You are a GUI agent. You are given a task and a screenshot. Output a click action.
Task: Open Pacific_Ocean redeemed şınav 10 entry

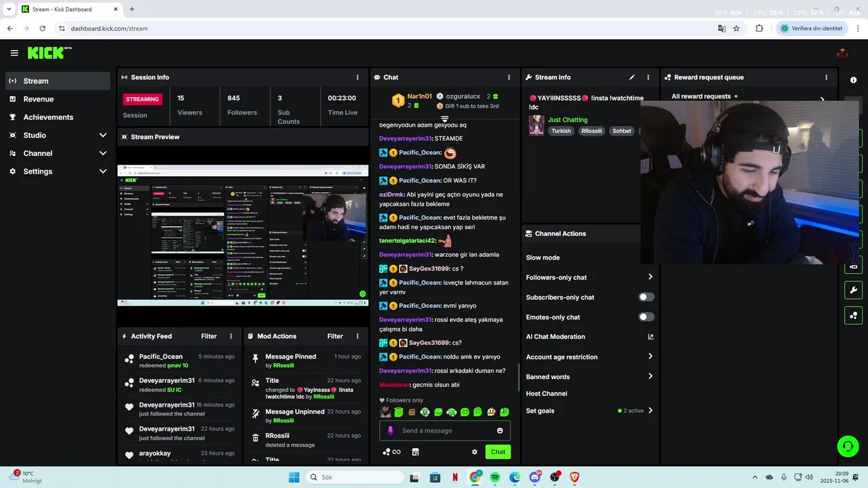coord(180,361)
